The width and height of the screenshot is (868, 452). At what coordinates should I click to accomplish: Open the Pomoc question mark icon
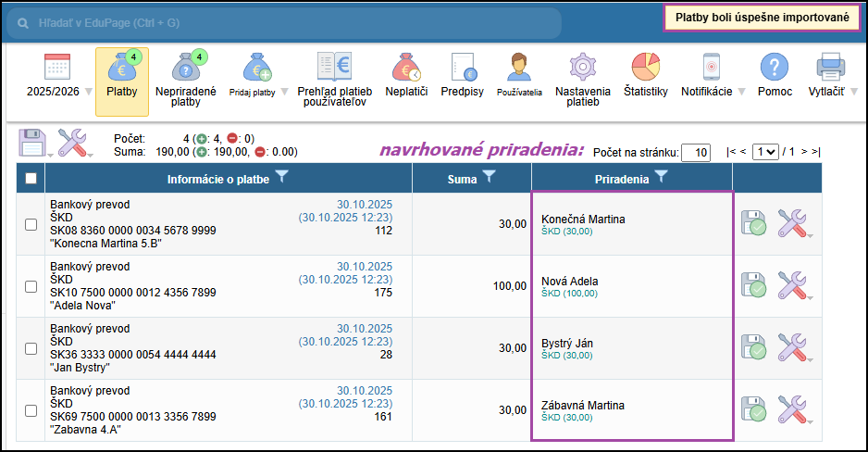(x=775, y=69)
